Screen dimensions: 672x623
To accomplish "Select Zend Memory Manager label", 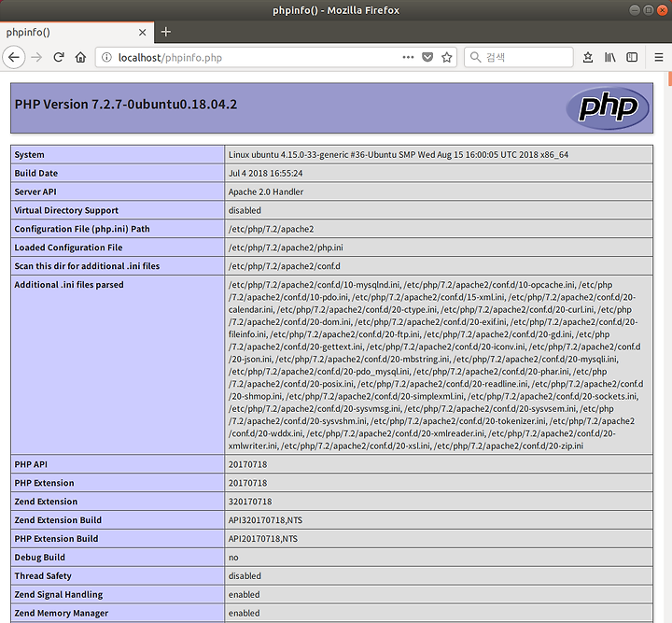I will pos(62,613).
